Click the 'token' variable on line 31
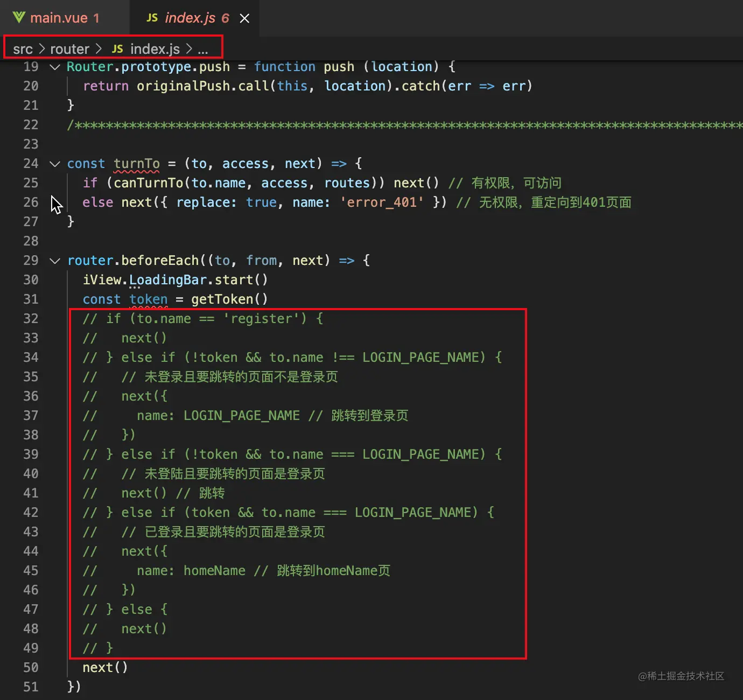Image resolution: width=743 pixels, height=700 pixels. tap(149, 299)
